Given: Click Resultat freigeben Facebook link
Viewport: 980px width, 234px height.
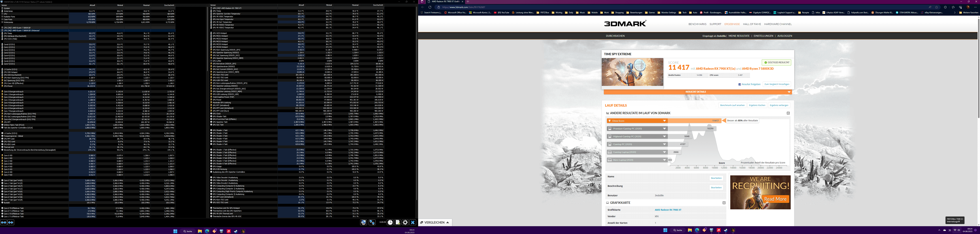Looking at the screenshot, I should (750, 84).
